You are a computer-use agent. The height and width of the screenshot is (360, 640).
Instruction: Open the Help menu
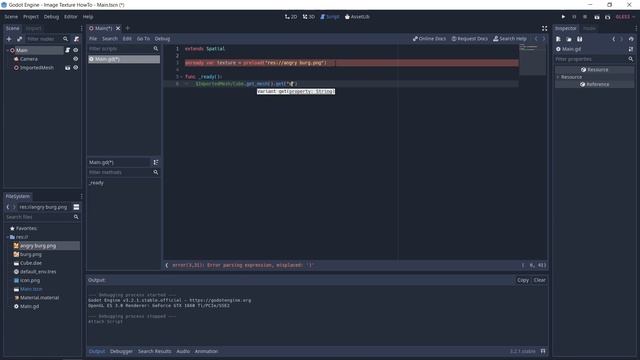pos(88,17)
